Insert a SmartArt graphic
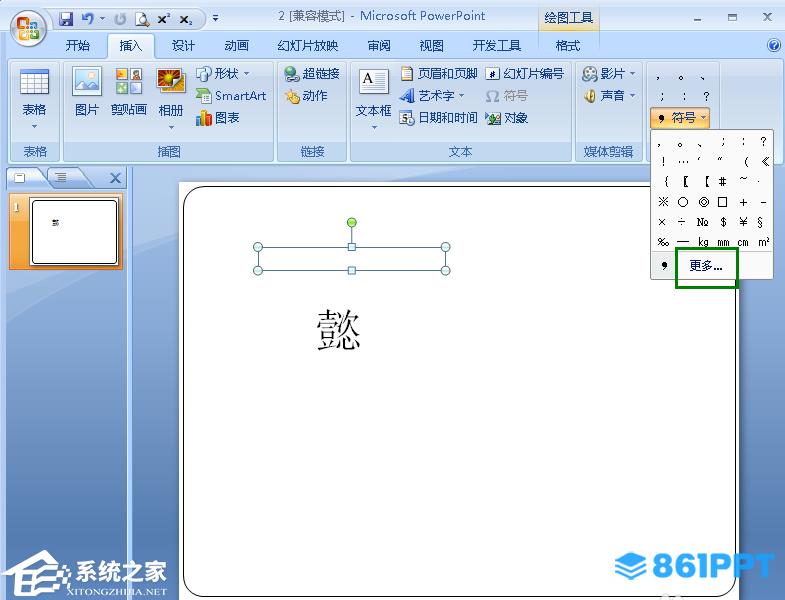The width and height of the screenshot is (785, 600). coord(231,95)
